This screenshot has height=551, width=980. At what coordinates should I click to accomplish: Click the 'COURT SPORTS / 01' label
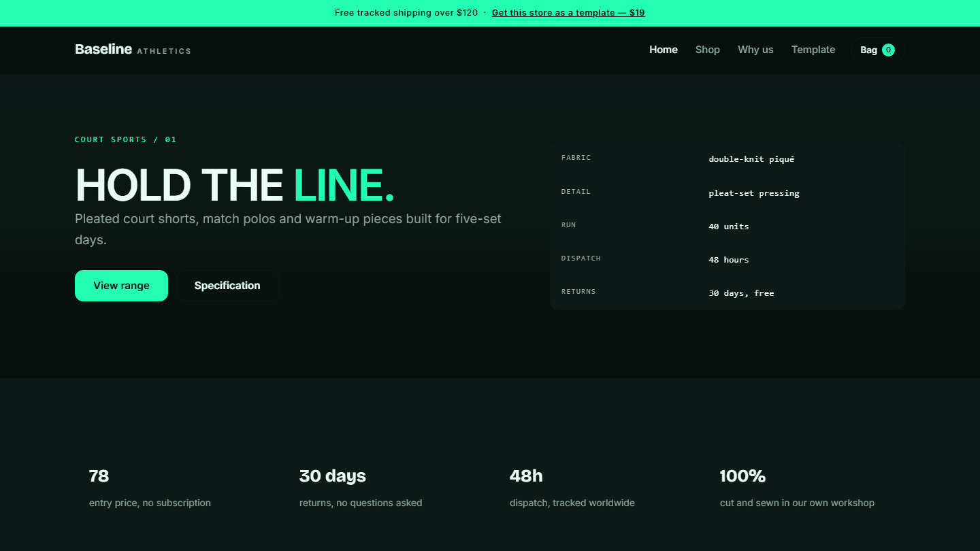pyautogui.click(x=126, y=139)
